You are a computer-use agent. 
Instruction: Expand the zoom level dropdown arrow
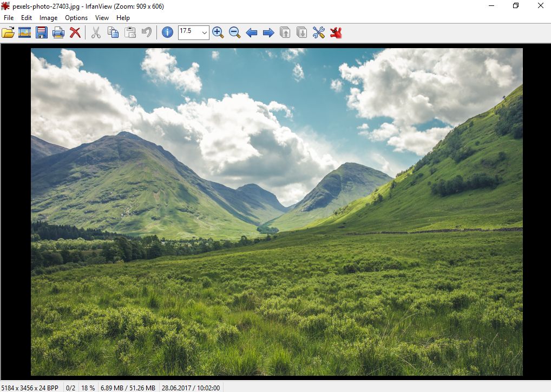[205, 33]
